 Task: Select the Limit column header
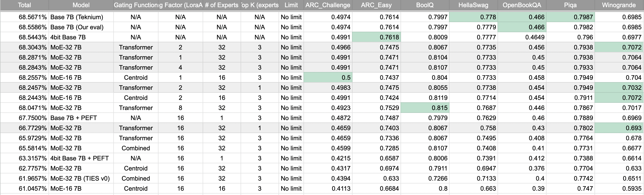pos(291,5)
